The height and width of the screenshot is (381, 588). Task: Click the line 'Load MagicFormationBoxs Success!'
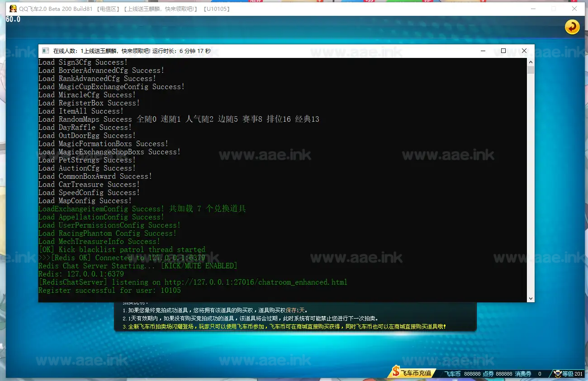(103, 144)
